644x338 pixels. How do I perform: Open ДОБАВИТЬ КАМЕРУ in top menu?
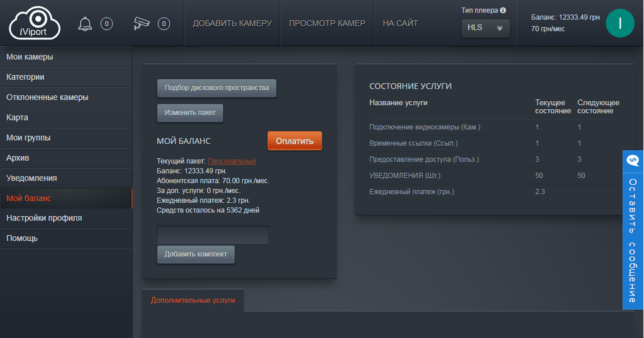coord(233,23)
